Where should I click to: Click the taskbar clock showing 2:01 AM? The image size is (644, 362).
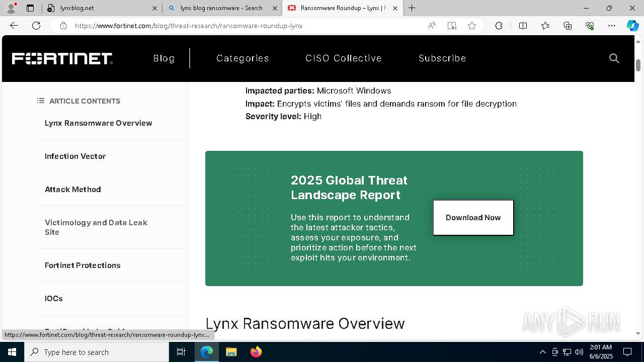point(601,352)
